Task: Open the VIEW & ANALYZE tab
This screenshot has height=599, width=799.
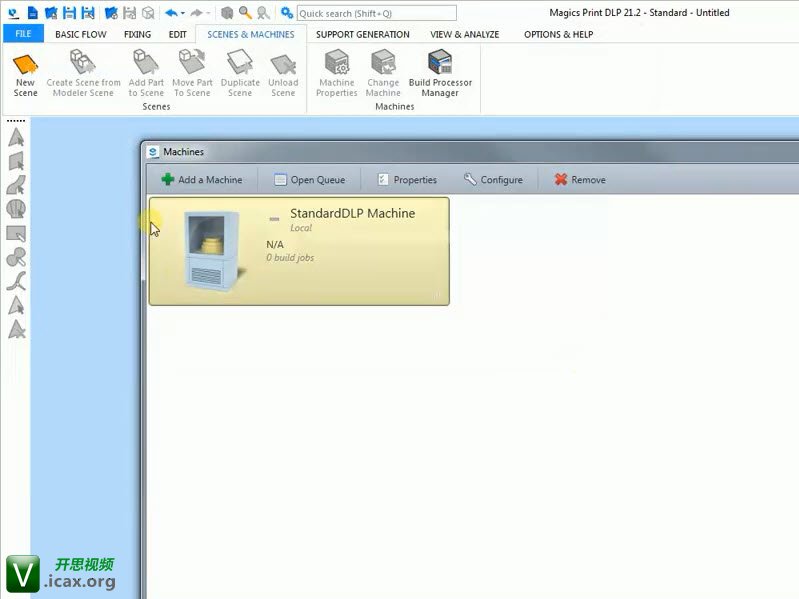Action: coord(465,34)
